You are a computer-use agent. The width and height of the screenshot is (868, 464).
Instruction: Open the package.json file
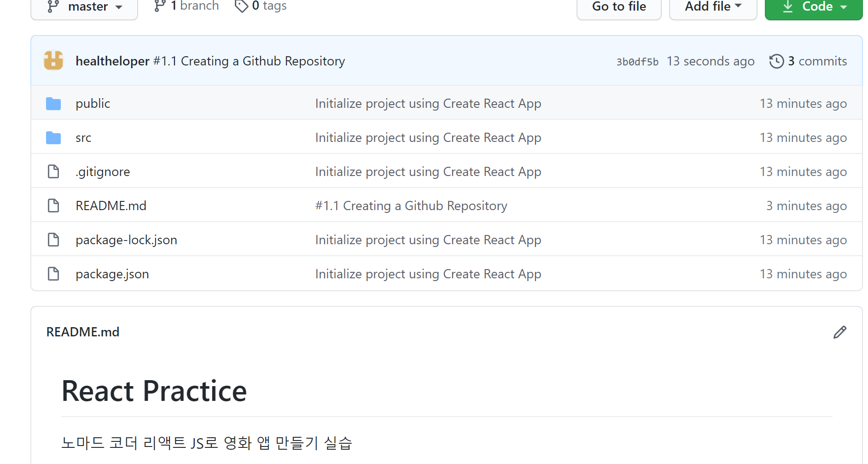[x=112, y=274]
